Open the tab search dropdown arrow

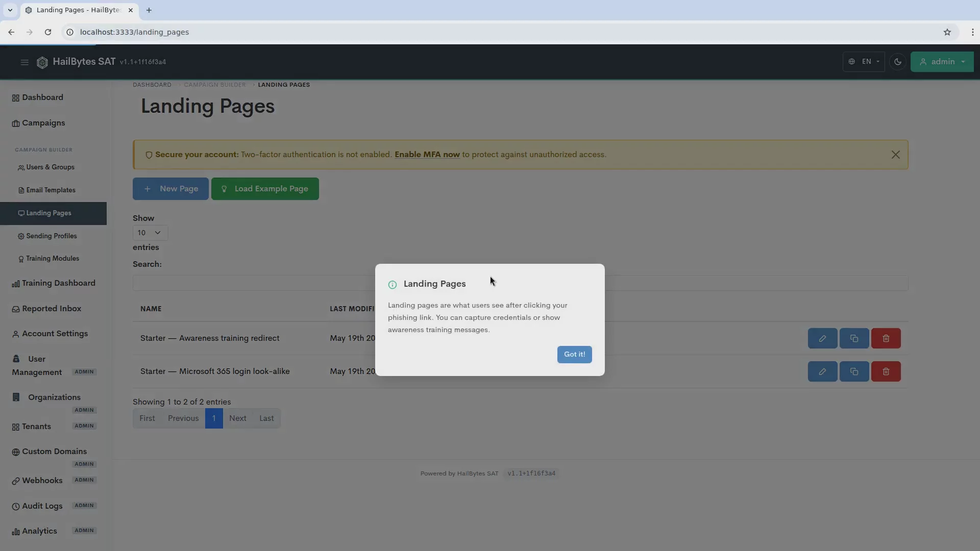coord(10,10)
